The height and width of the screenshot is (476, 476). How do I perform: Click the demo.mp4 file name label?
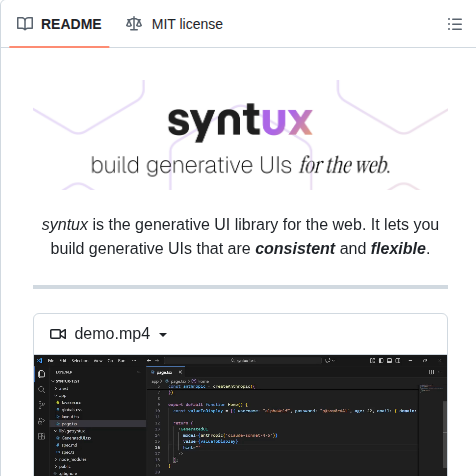click(112, 334)
